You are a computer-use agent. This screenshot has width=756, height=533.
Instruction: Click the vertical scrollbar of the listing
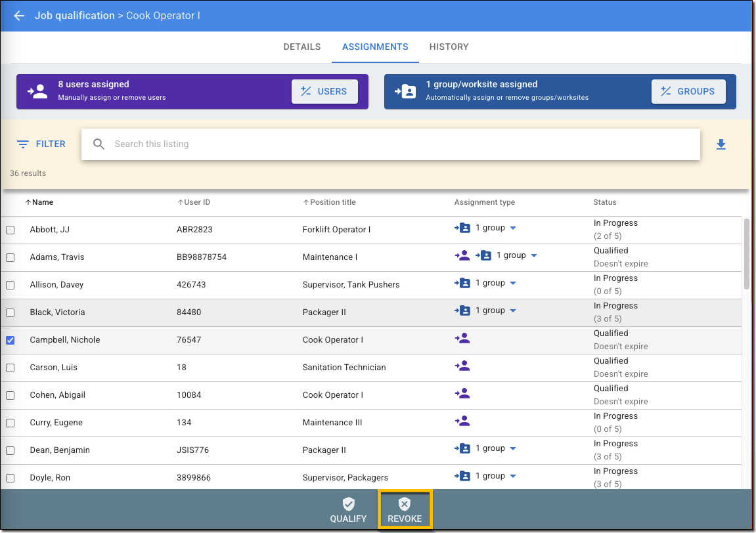pyautogui.click(x=746, y=253)
